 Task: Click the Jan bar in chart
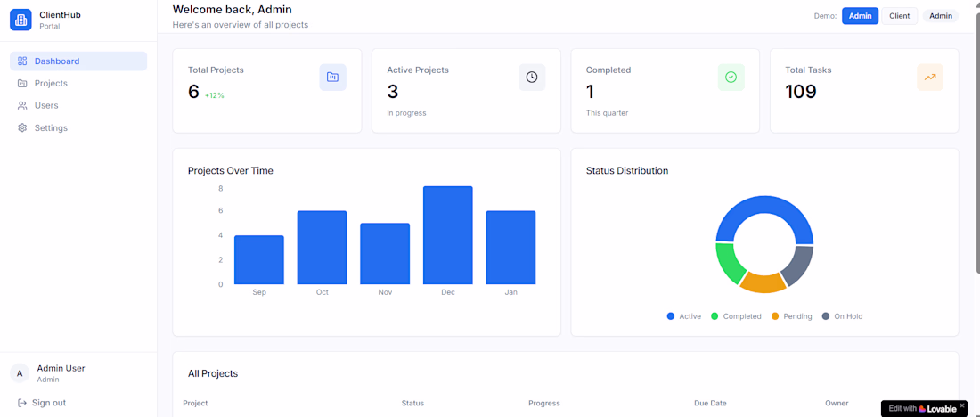click(510, 248)
